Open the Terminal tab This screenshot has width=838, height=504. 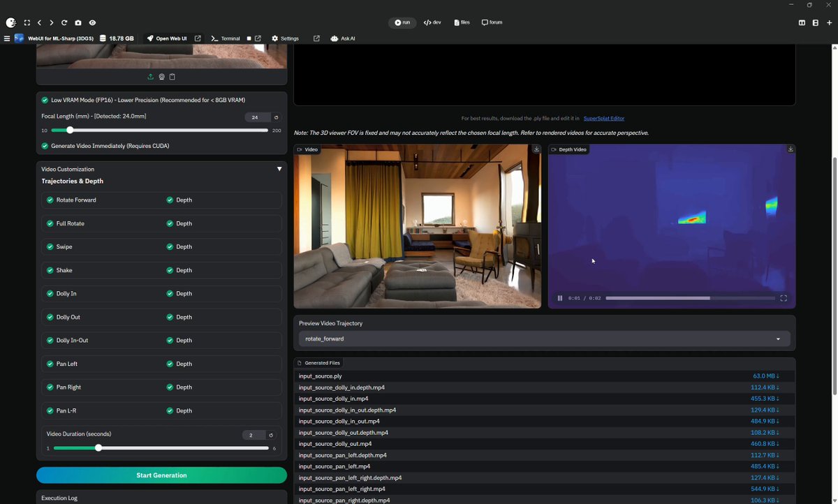[x=226, y=38]
